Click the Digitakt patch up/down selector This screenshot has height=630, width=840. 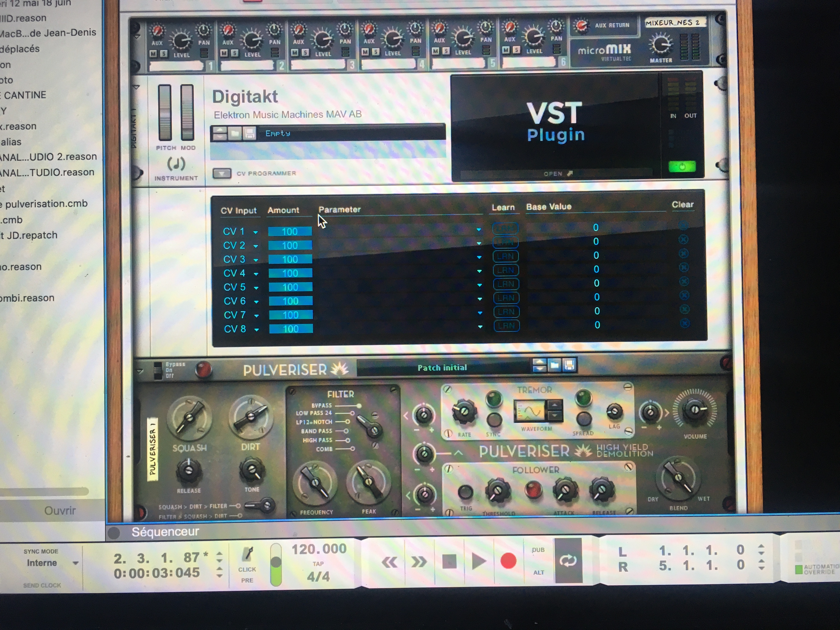220,133
